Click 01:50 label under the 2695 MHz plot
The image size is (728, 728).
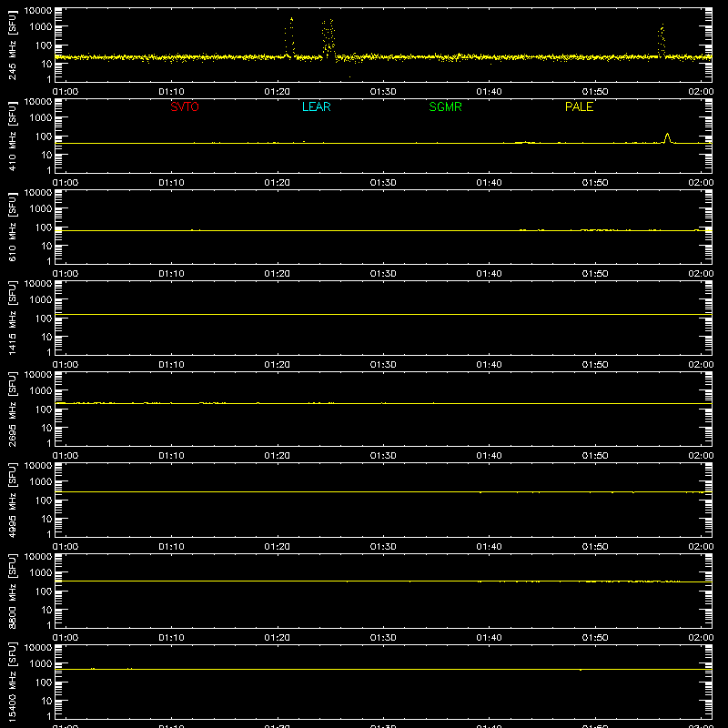coord(595,456)
